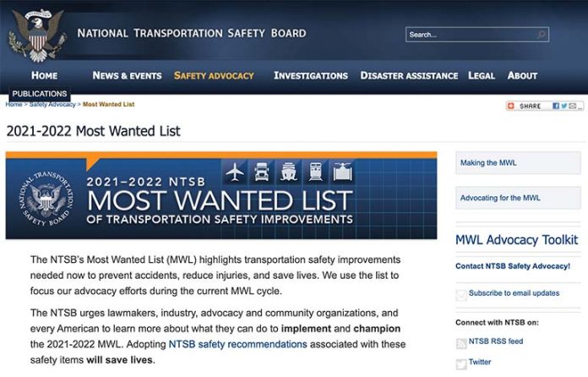Click Contact NTSB Safety Advocacy! link
The width and height of the screenshot is (588, 377).
[x=513, y=266]
